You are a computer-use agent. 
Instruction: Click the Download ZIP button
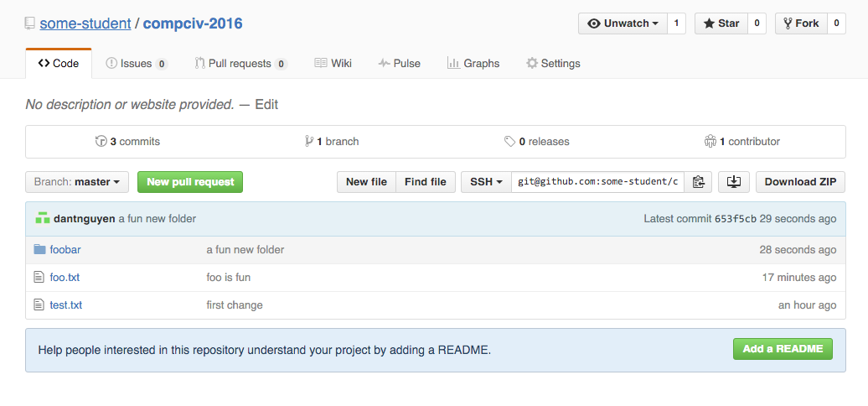(800, 182)
